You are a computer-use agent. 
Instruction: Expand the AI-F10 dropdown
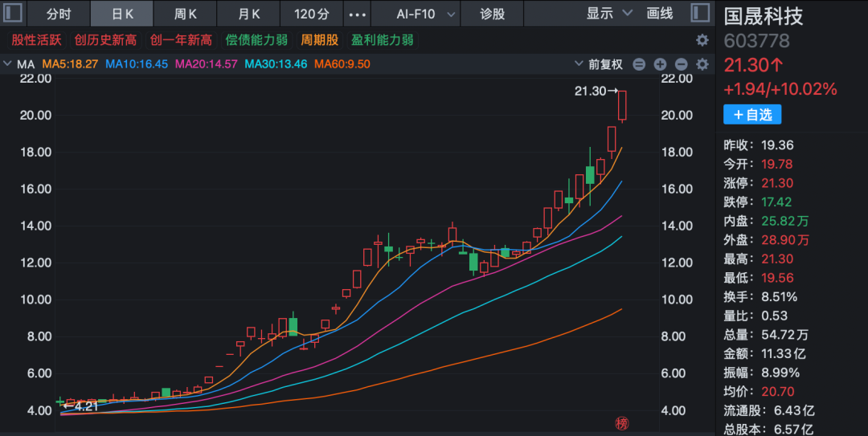427,14
